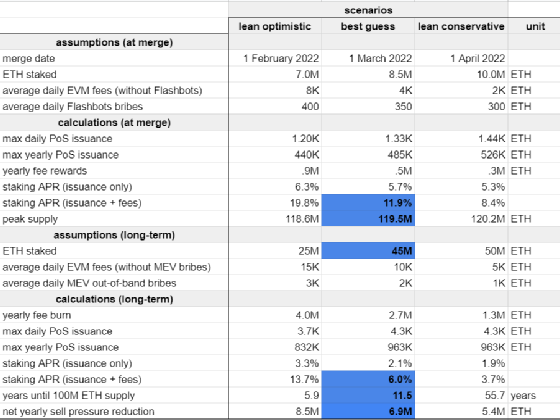Screen dimensions: 560x420
Task: Select the 55.7 years conservative cell
Action: [x=461, y=395]
